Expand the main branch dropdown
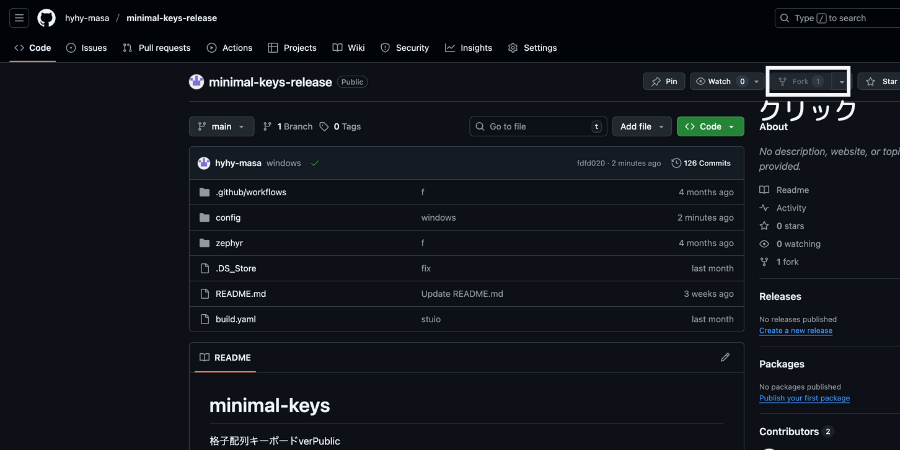The height and width of the screenshot is (450, 900). tap(221, 127)
